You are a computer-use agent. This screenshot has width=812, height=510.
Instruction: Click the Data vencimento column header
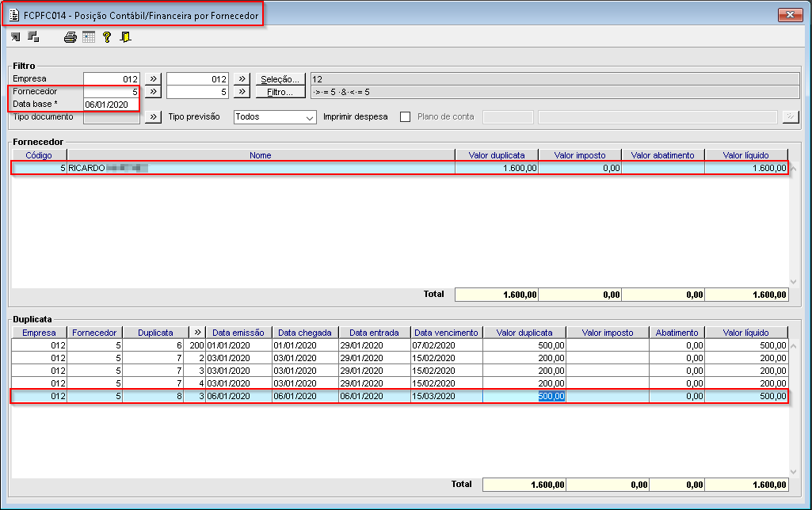tap(447, 333)
